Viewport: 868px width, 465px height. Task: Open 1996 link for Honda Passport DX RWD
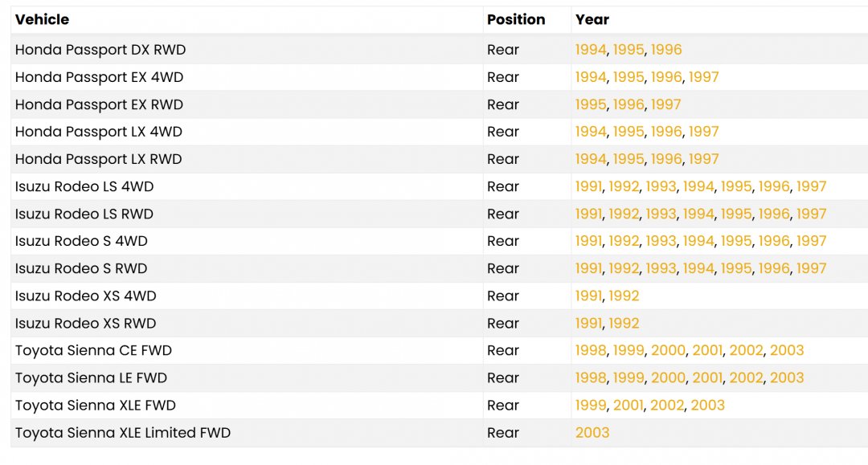(666, 50)
